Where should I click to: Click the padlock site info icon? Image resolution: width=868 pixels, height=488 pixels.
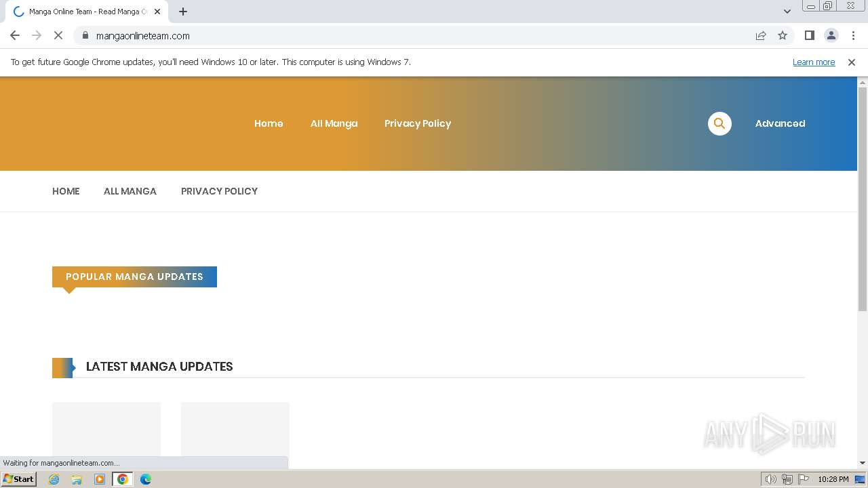[85, 35]
